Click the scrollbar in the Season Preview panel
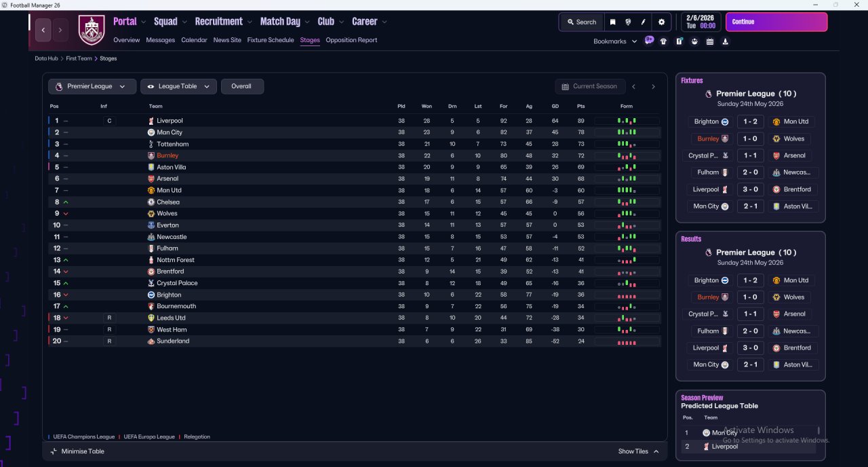This screenshot has height=467, width=868. [x=818, y=430]
